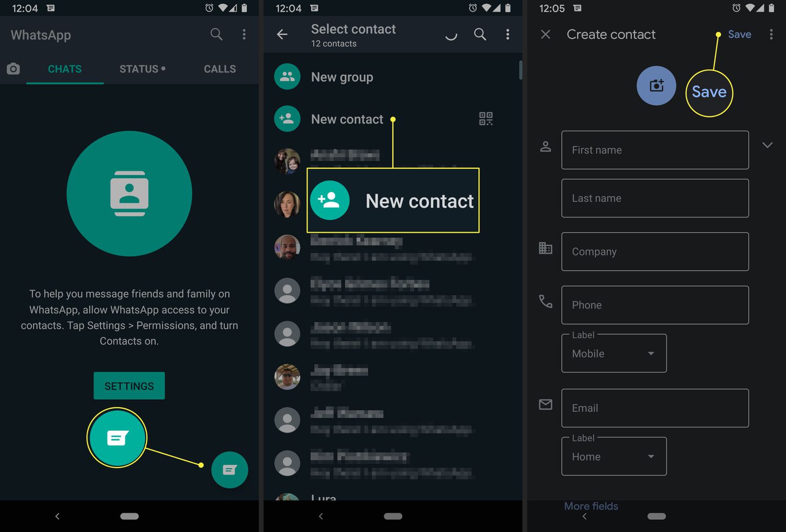786x532 pixels.
Task: Tap alarm icon in first screen status bar
Action: 209,8
